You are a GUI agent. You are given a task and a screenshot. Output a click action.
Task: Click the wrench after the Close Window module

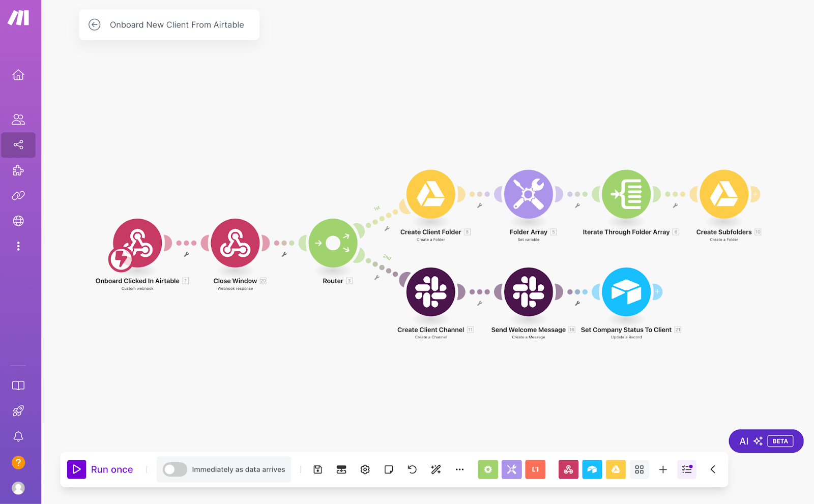[x=284, y=254]
